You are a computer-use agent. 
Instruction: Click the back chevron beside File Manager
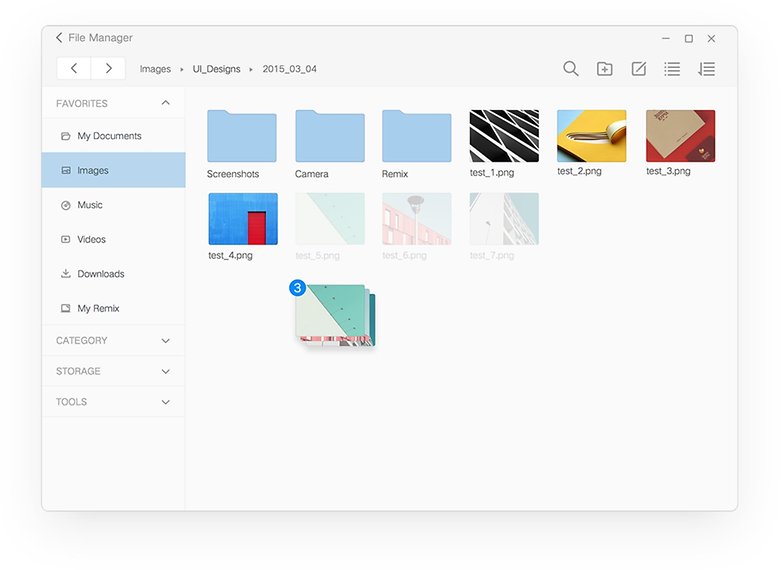[x=59, y=37]
